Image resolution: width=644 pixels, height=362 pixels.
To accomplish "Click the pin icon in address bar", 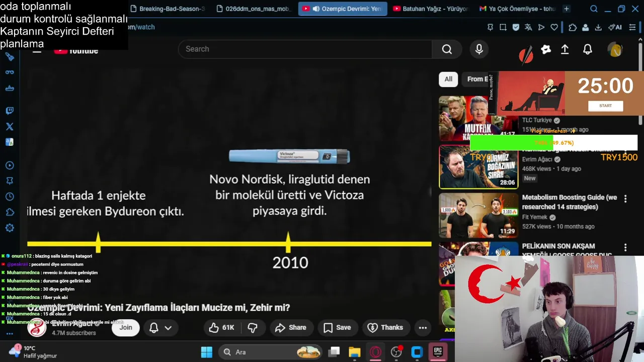I will tap(490, 27).
